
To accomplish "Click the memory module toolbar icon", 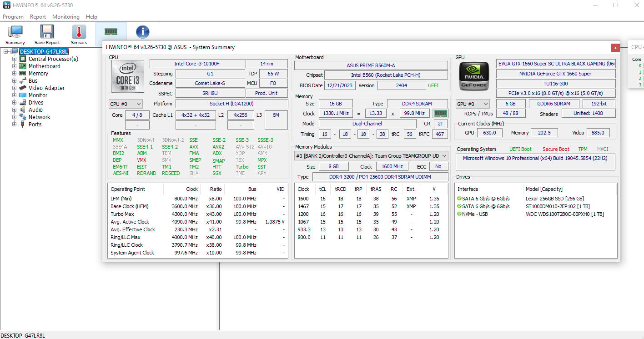I will tap(111, 31).
